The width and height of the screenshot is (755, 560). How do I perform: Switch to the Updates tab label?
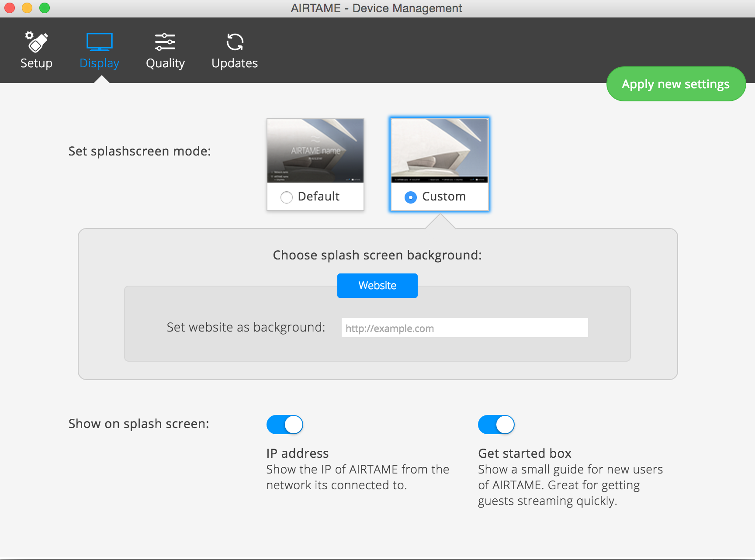235,64
